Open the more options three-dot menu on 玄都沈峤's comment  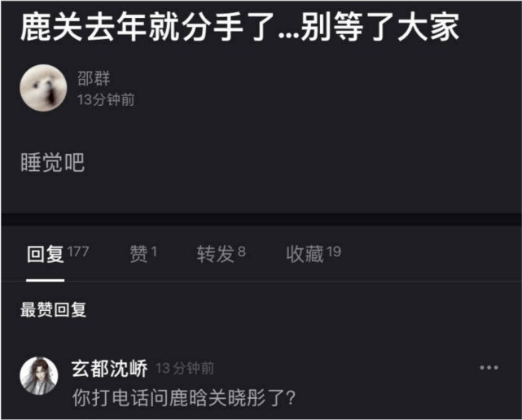489,367
